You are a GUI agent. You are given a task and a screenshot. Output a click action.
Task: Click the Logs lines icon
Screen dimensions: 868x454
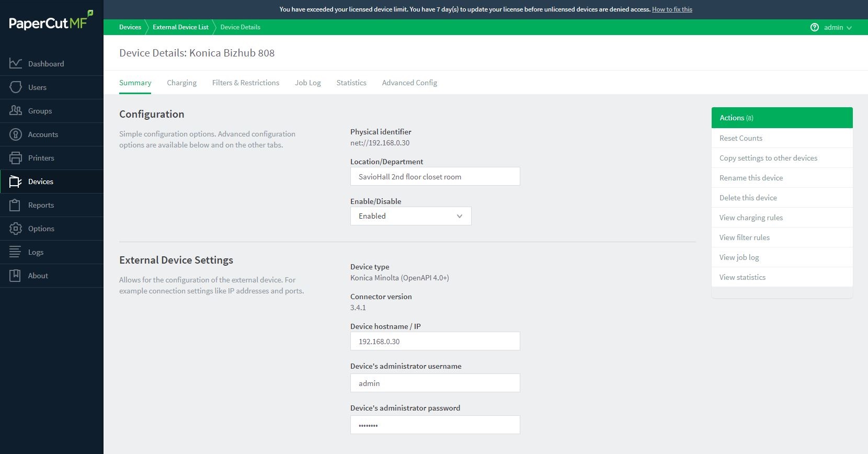tap(16, 252)
